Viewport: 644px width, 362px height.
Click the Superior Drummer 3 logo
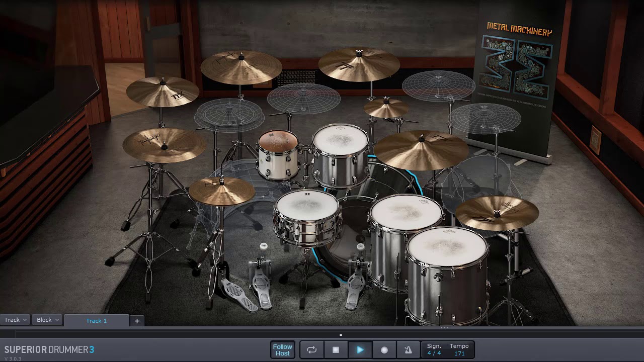(x=49, y=349)
